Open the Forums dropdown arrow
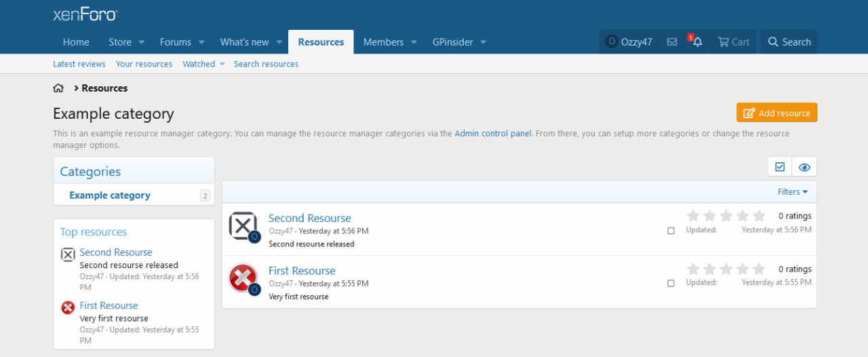Image resolution: width=868 pixels, height=357 pixels. (x=201, y=42)
